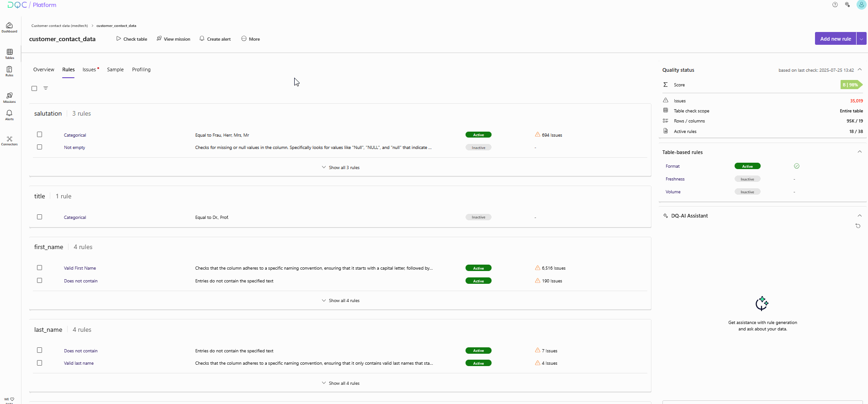Check first_name Does not contain checkbox
The image size is (868, 404).
coord(40,281)
